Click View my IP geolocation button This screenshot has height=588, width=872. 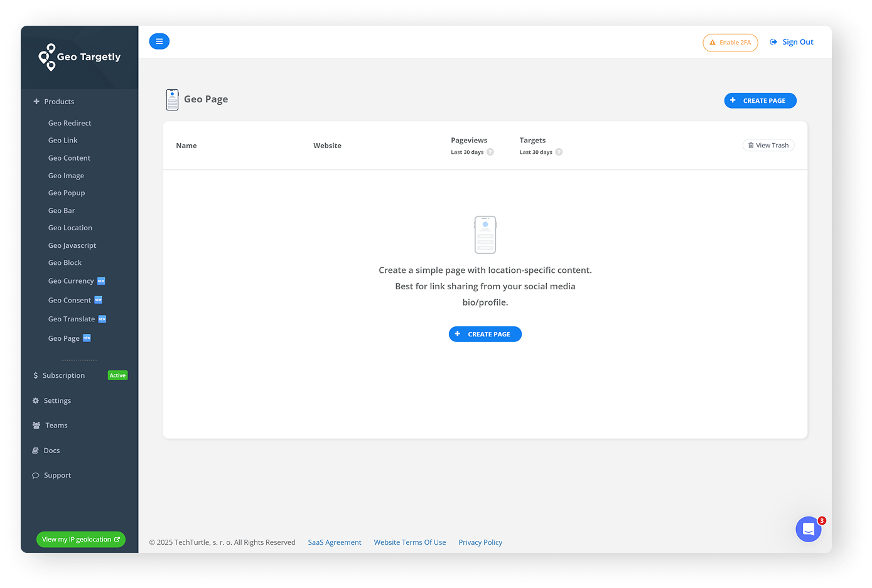81,540
